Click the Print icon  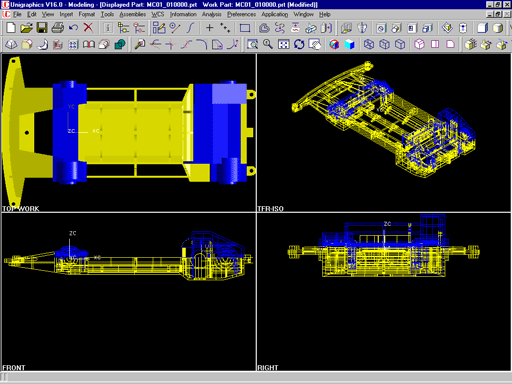pyautogui.click(x=58, y=28)
